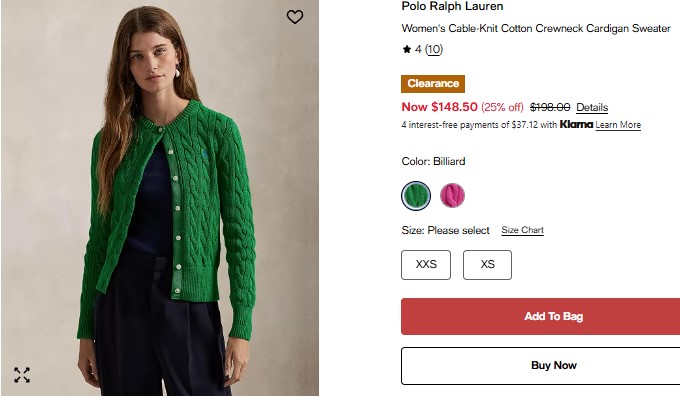The image size is (680, 398).
Task: Open the Polo Ralph Lauren brand link
Action: tap(452, 6)
